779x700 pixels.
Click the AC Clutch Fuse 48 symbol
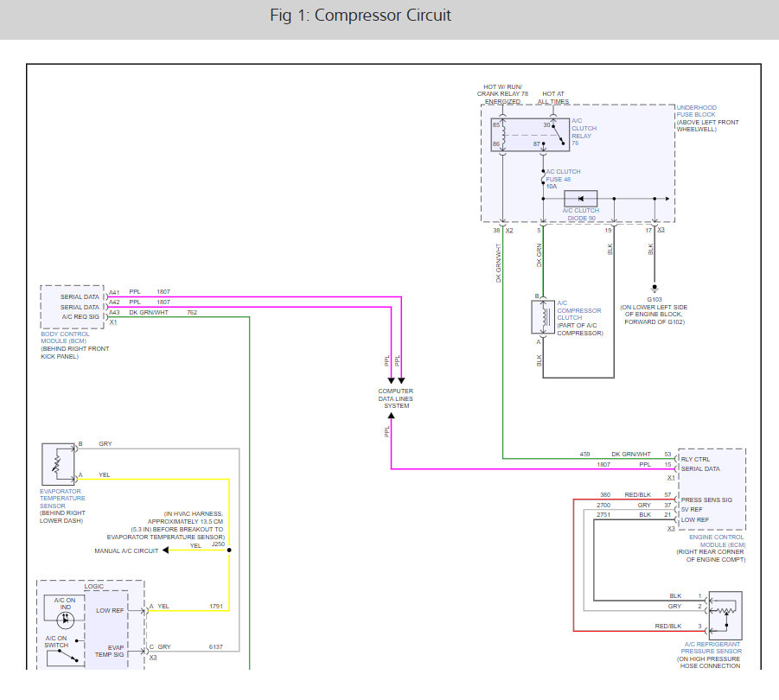[x=543, y=178]
